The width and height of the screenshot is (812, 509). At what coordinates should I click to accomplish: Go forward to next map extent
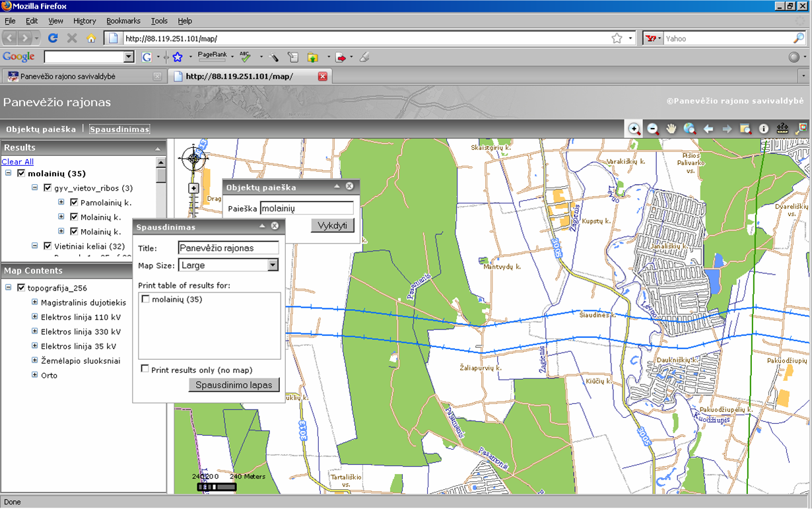pos(727,129)
